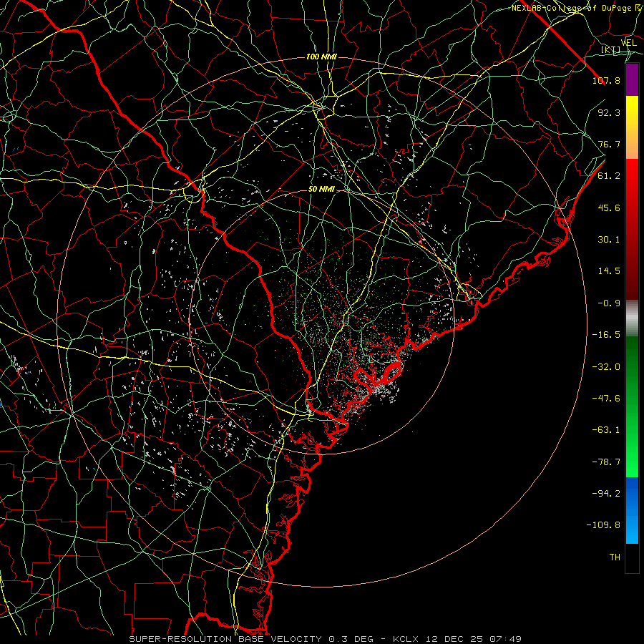This screenshot has height=644, width=644.
Task: Click the -47.6 velocity scale value
Action: tap(606, 399)
